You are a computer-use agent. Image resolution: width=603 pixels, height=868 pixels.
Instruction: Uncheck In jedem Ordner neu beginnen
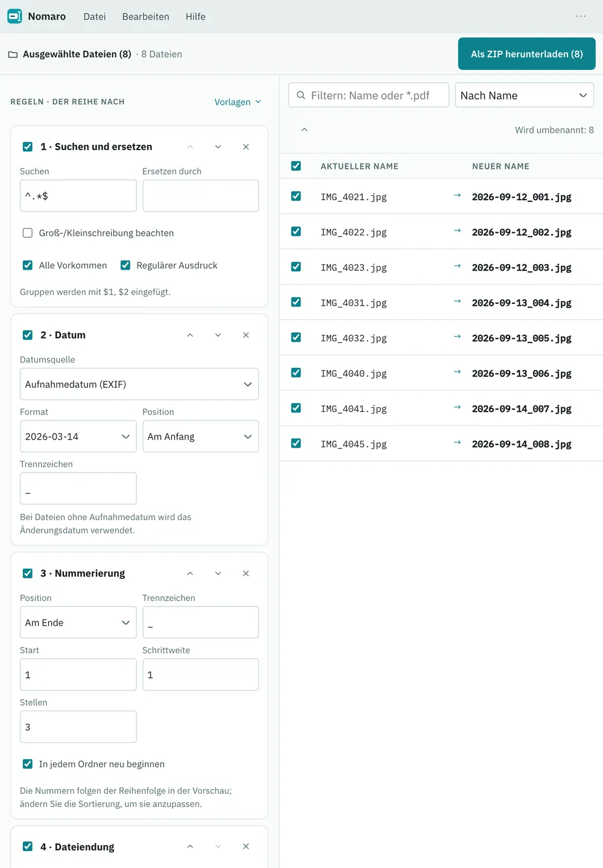[x=28, y=764]
